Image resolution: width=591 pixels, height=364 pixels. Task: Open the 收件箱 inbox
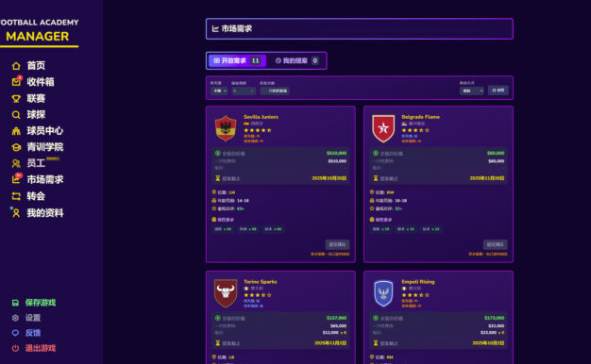click(33, 82)
